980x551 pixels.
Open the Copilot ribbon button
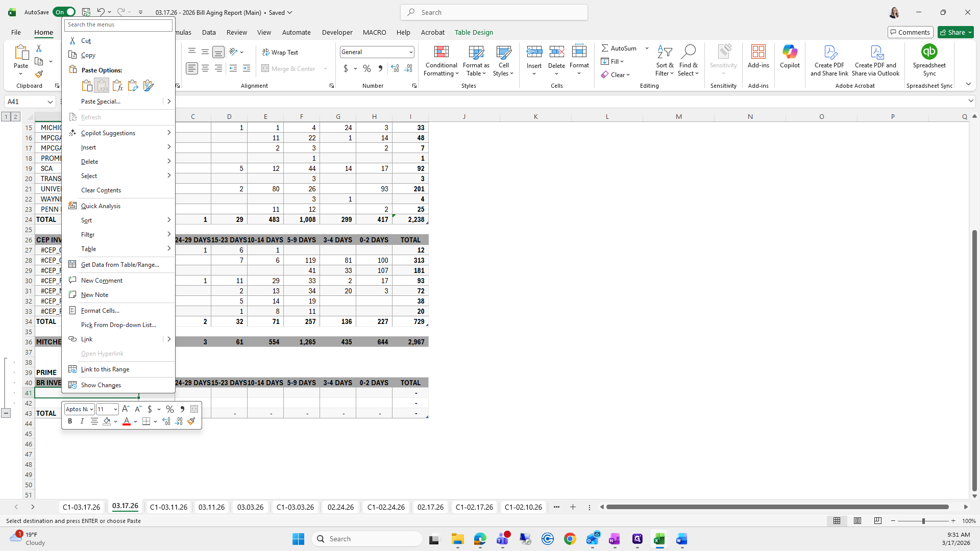(x=790, y=56)
